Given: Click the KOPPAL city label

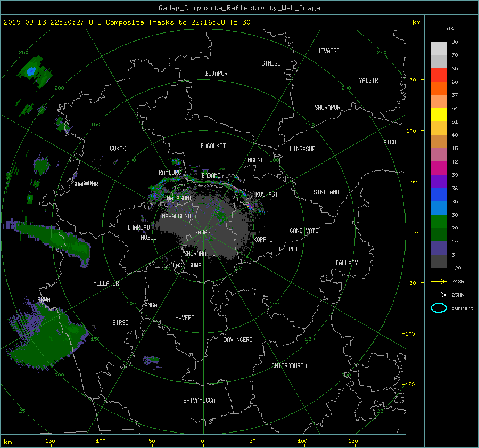Looking at the screenshot, I should 263,239.
